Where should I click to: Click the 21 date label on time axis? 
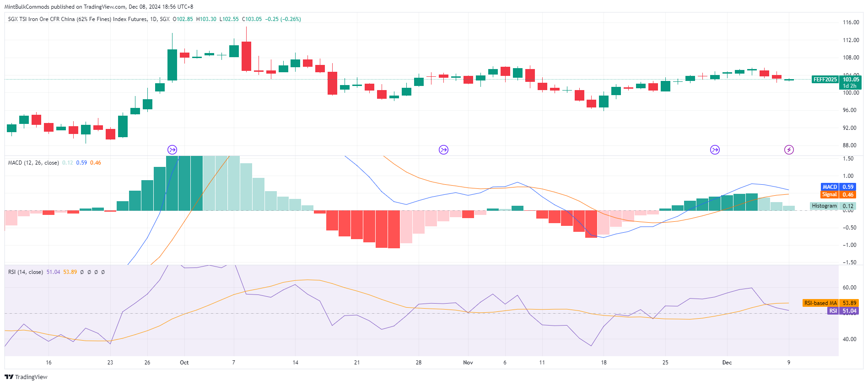coord(357,363)
